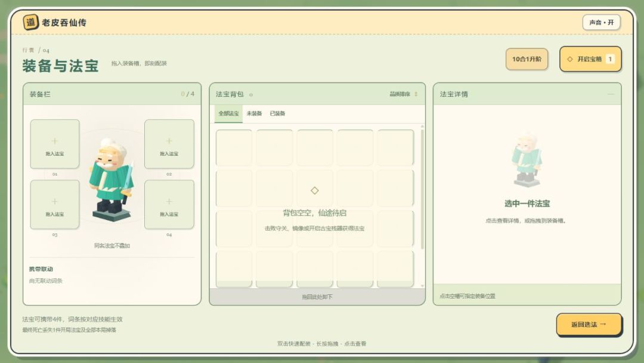This screenshot has height=363, width=644.
Task: Click the faded character preview in 法宝详情
Action: tap(527, 159)
